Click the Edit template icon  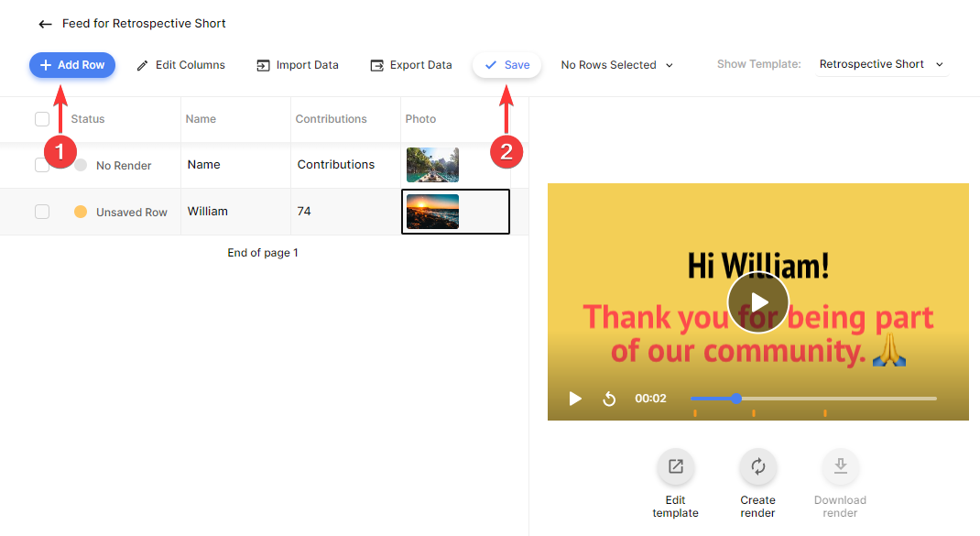pyautogui.click(x=675, y=466)
